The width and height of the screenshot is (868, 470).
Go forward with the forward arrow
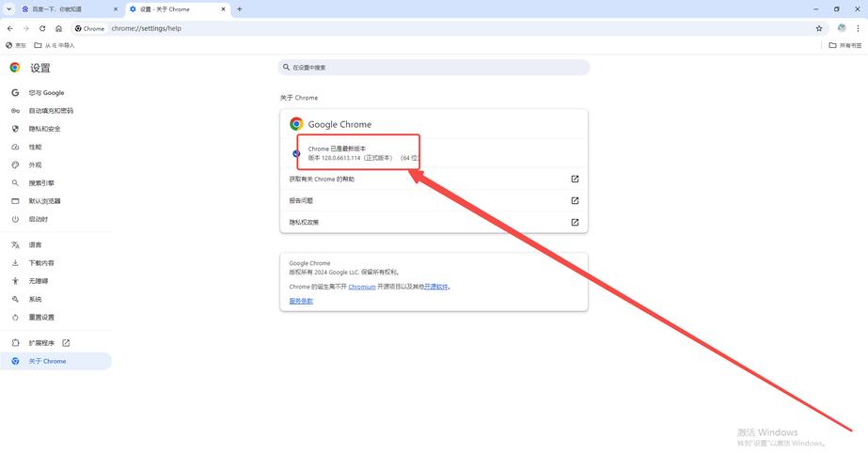click(x=26, y=28)
